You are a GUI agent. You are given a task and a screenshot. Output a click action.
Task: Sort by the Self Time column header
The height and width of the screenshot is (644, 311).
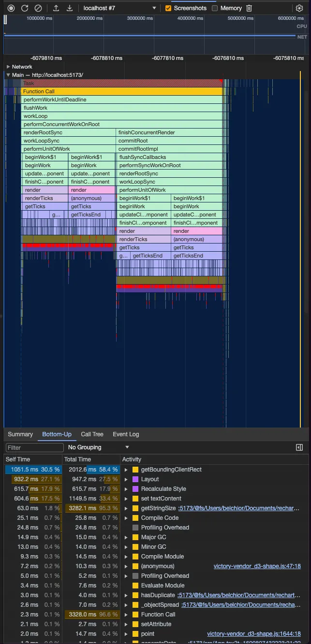click(33, 459)
